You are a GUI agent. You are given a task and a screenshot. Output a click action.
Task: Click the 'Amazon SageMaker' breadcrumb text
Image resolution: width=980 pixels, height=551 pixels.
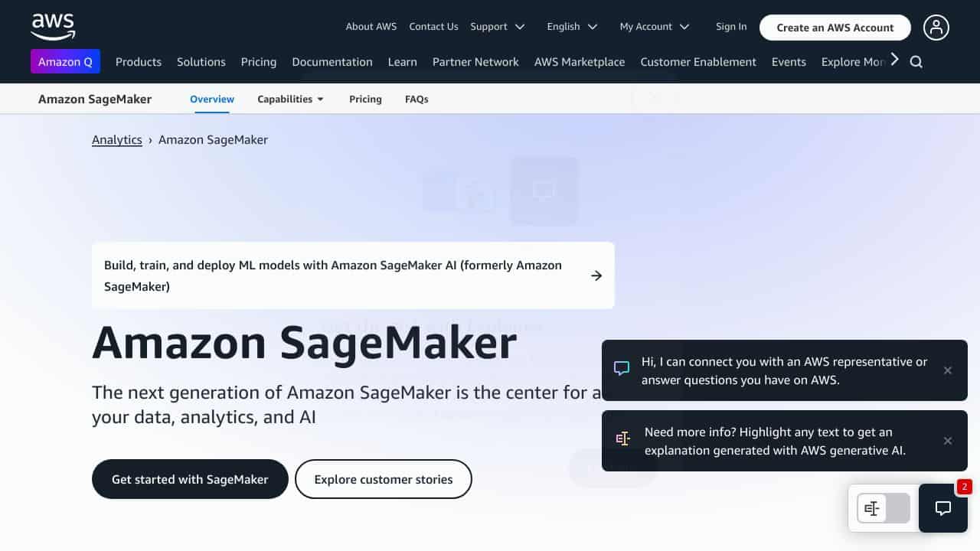click(213, 139)
